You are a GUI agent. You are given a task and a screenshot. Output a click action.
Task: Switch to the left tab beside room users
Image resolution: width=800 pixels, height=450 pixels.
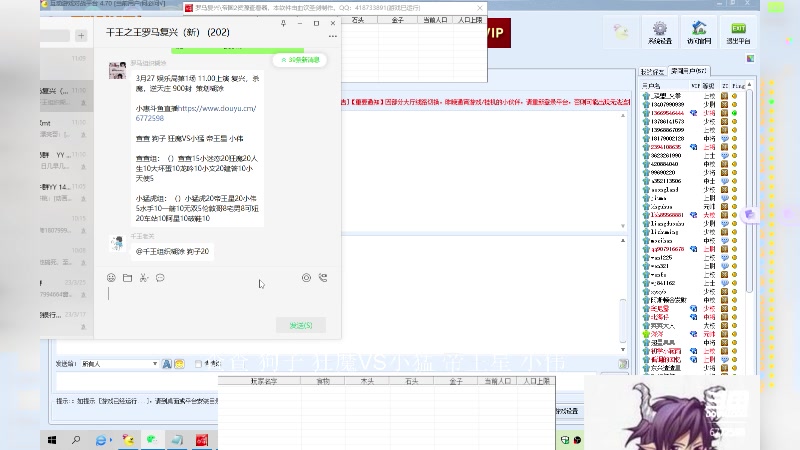tap(653, 71)
